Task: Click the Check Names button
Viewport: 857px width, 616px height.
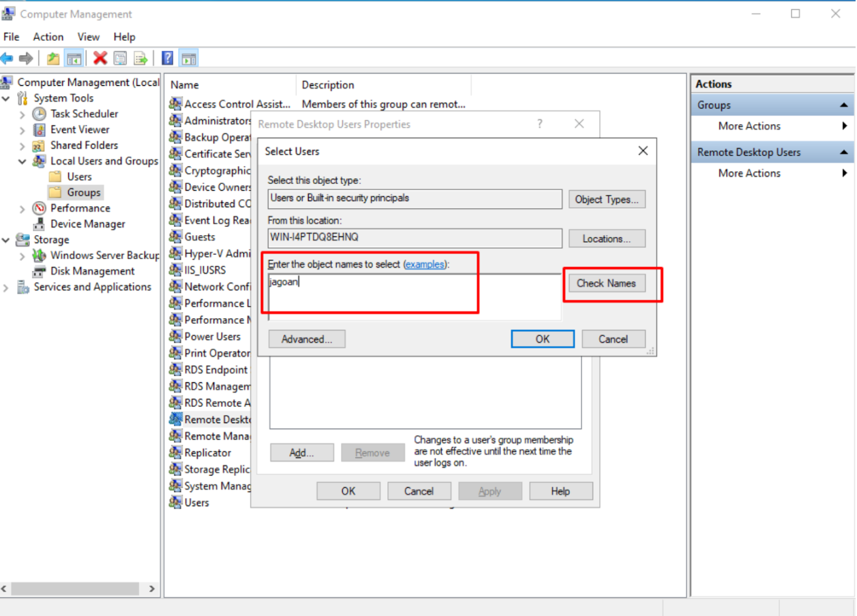Action: point(606,283)
